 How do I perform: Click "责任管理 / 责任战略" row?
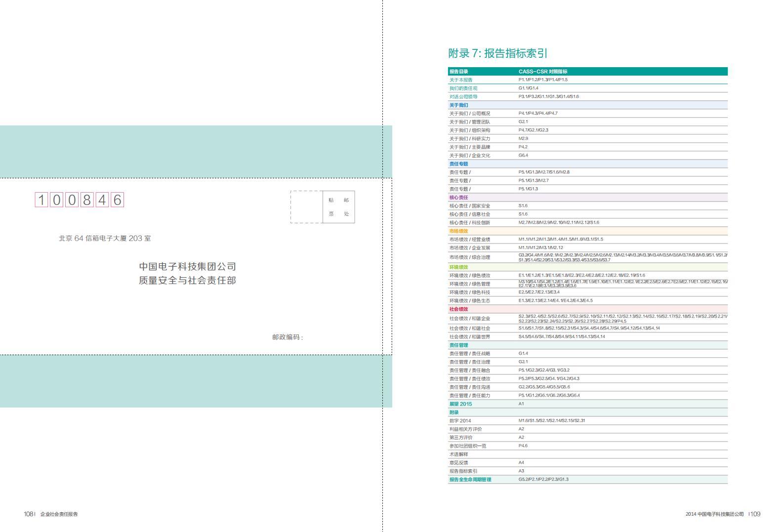click(x=588, y=354)
